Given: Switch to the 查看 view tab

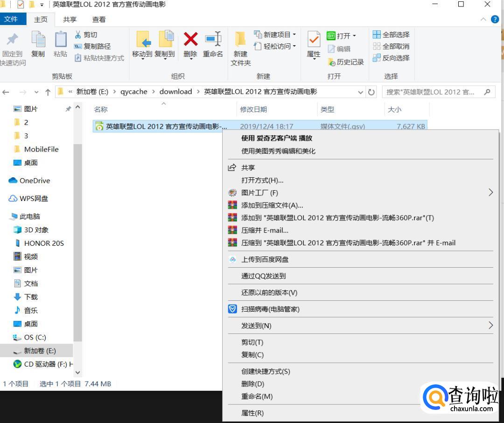Looking at the screenshot, I should [98, 20].
